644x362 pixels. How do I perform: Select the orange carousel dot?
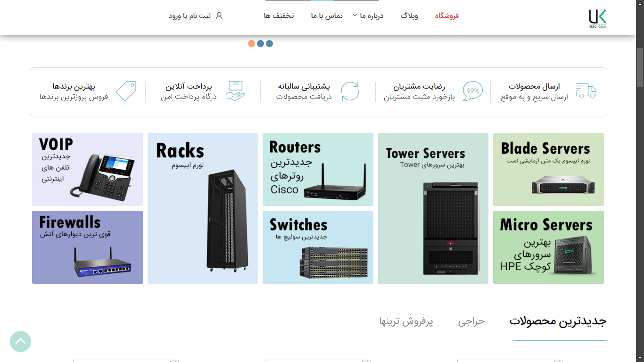[x=251, y=44]
